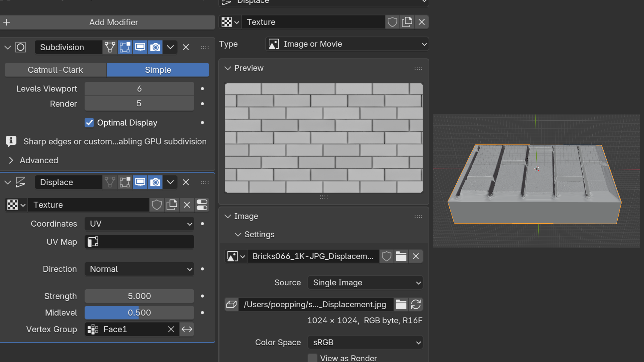644x362 pixels.
Task: Collapse the Image panel
Action: [228, 217]
